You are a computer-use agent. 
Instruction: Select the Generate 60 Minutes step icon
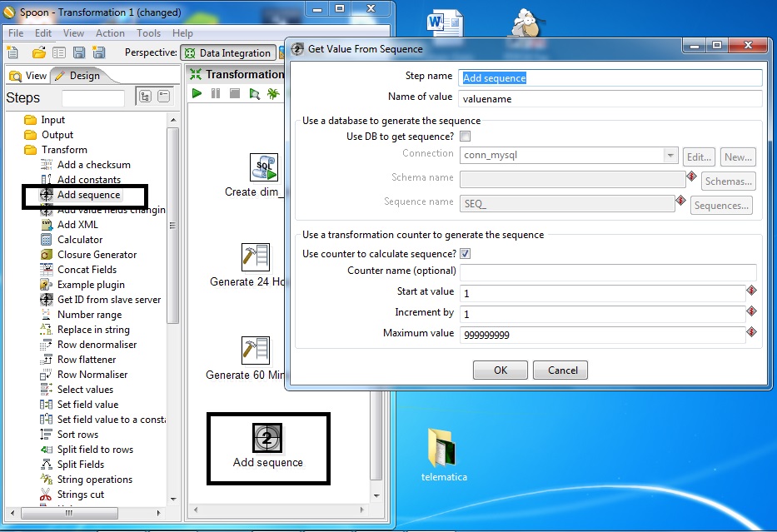coord(255,351)
